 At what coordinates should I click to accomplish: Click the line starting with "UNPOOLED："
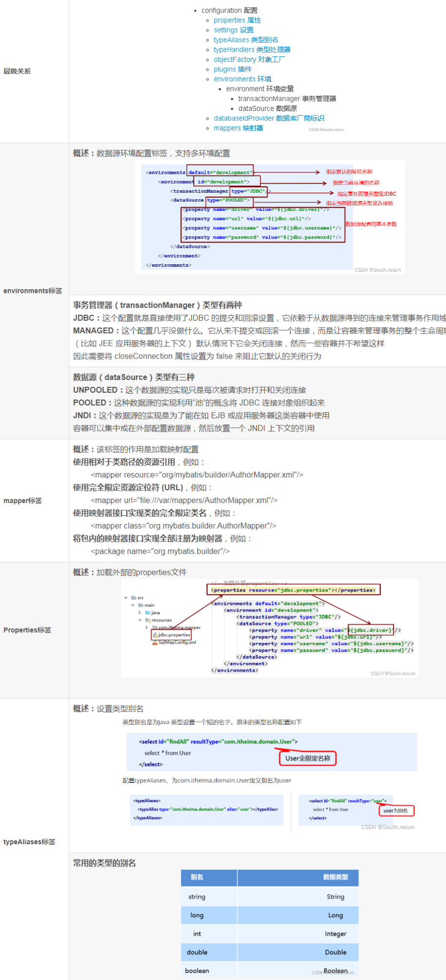(x=189, y=390)
